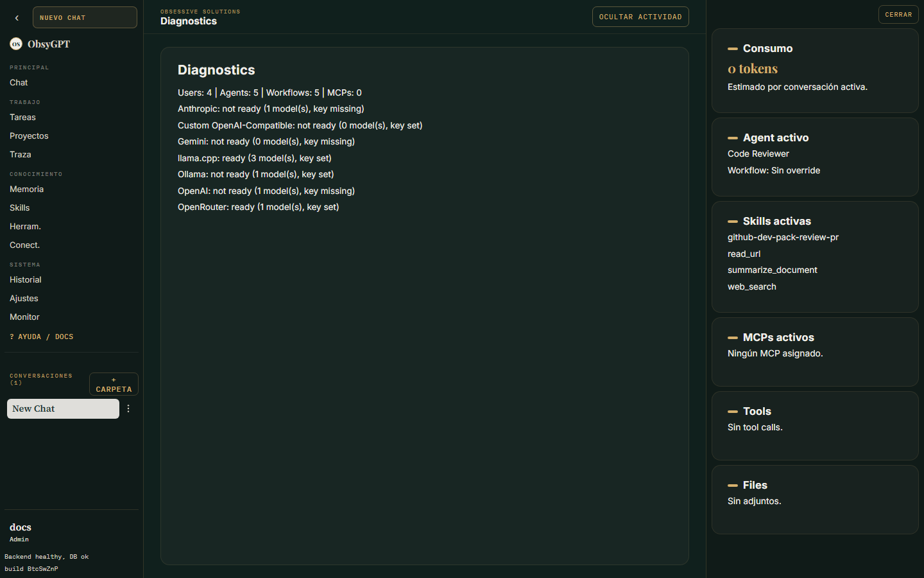Open AYUDA / DOCS help link
924x578 pixels.
point(42,337)
